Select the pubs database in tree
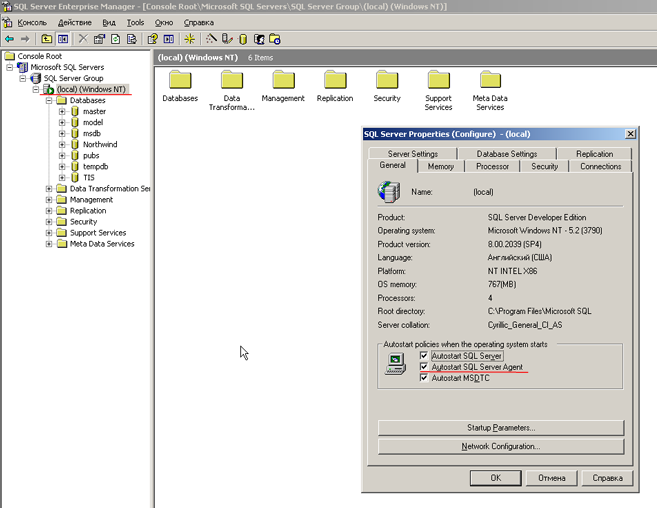 point(91,156)
